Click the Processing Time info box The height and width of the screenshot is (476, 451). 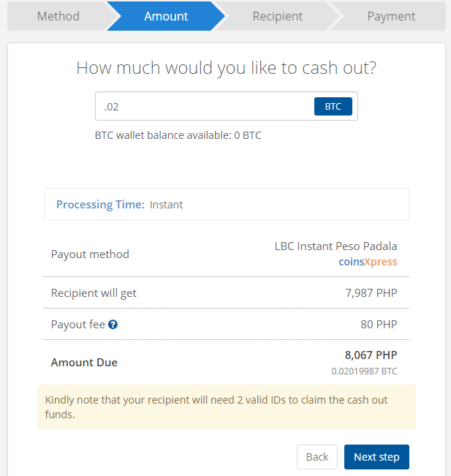click(x=227, y=204)
